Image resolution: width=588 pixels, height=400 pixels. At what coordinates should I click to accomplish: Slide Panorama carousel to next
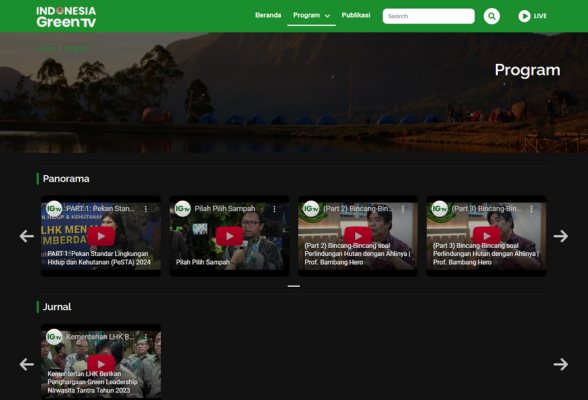tap(561, 236)
